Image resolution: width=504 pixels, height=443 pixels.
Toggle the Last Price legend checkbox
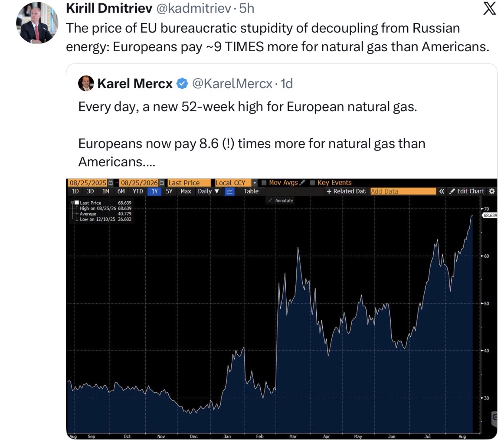click(x=77, y=203)
